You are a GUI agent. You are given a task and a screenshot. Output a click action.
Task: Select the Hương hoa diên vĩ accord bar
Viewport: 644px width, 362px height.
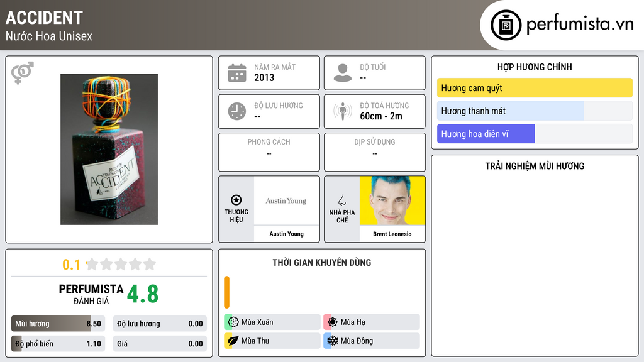pyautogui.click(x=535, y=134)
